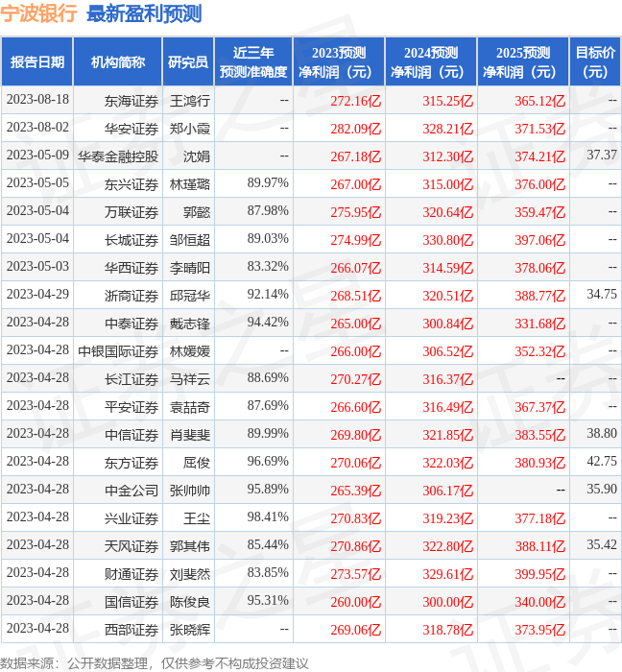
Task: Click analyst name 马祥云
Action: pyautogui.click(x=190, y=380)
